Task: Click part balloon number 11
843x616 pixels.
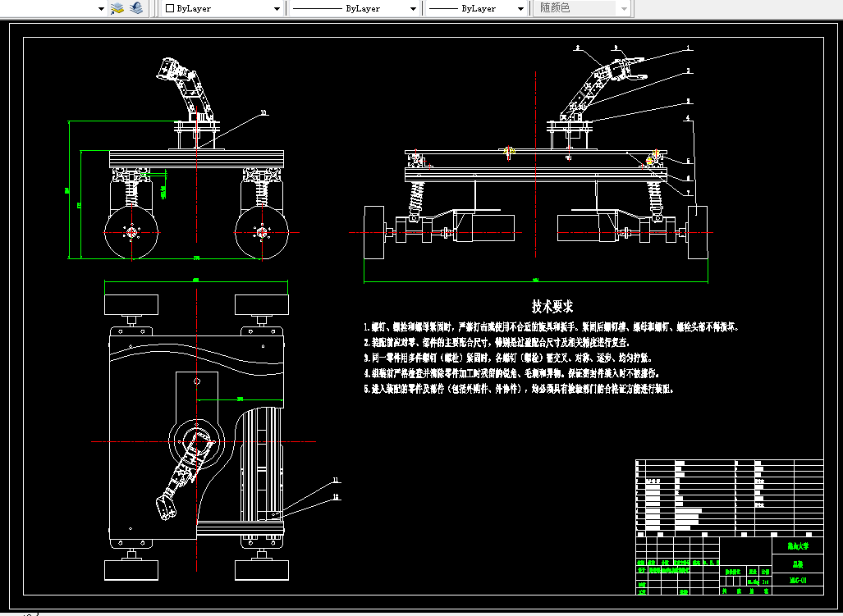Action: (336, 480)
